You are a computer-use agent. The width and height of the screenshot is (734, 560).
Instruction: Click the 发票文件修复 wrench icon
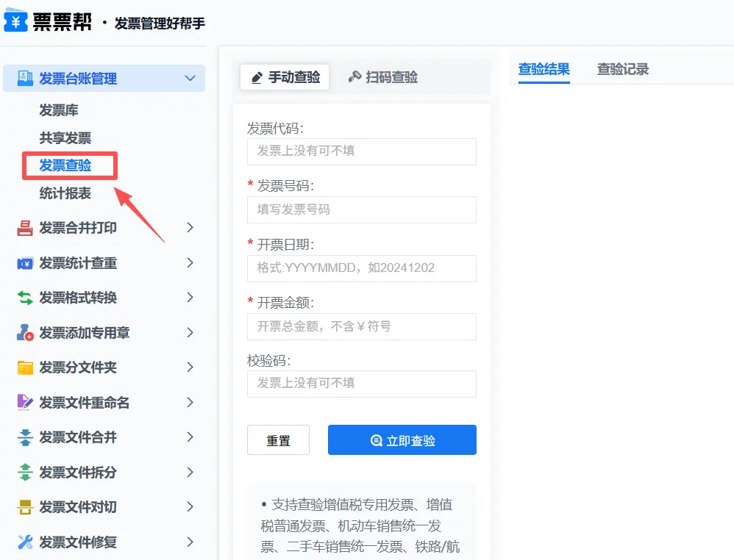[x=25, y=542]
